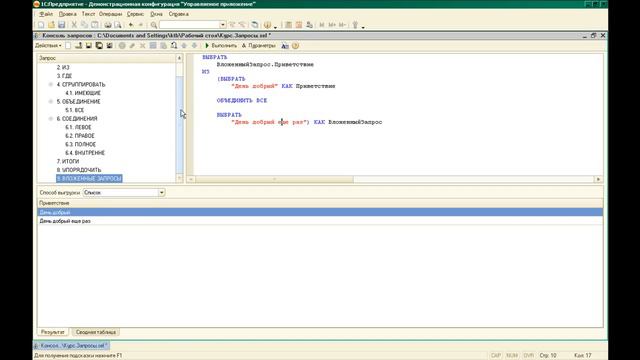Open the Параметры dialog
The height and width of the screenshot is (360, 640).
click(x=259, y=46)
